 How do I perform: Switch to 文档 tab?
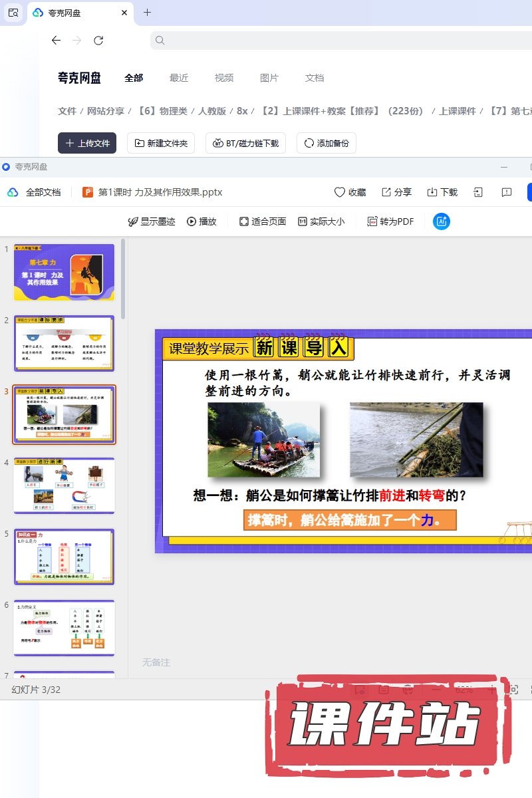coord(315,78)
